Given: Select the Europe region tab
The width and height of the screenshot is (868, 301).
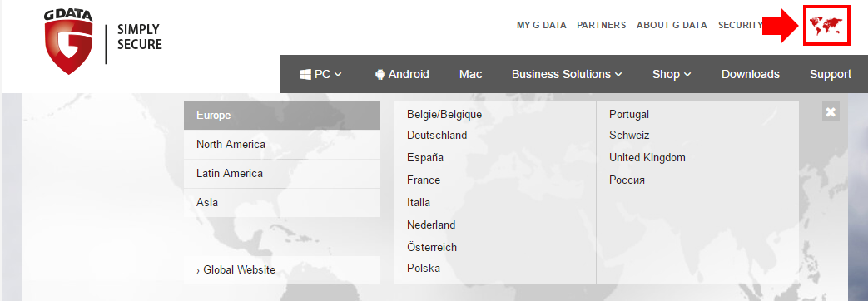Looking at the screenshot, I should (x=282, y=116).
